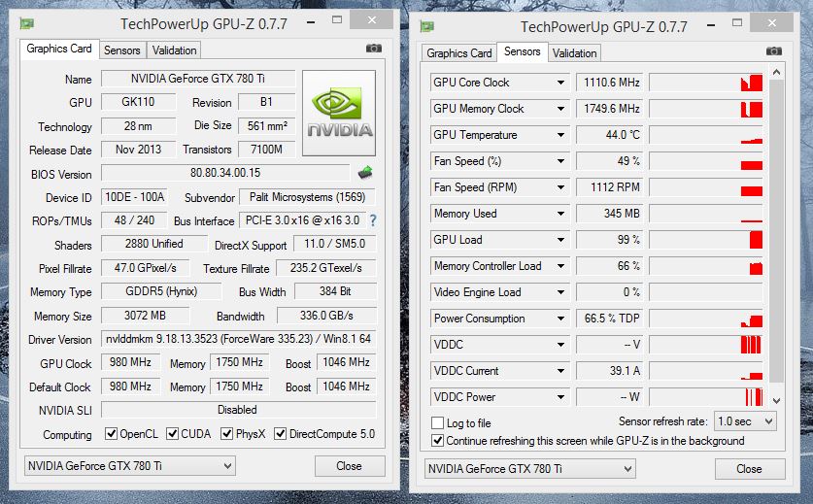
Task: Open the Video Engine Load sensor dropdown
Action: 560,292
